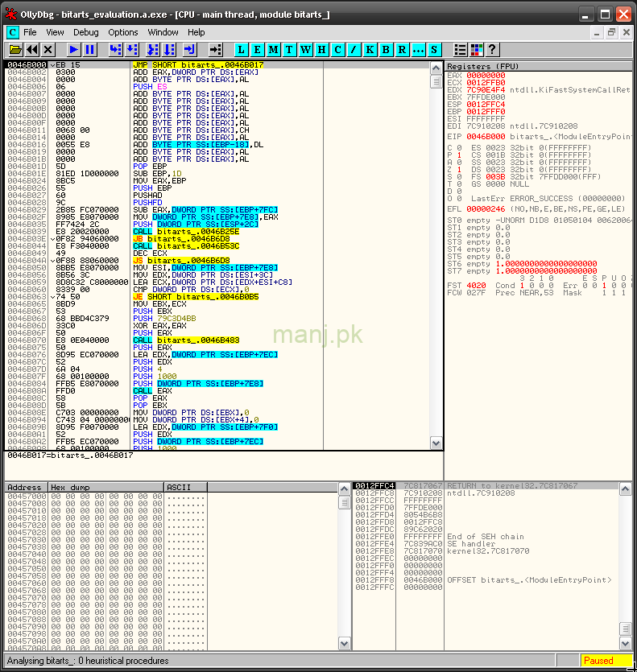637x672 pixels.
Task: Click the OllyDbg C system menu icon
Action: [12, 32]
